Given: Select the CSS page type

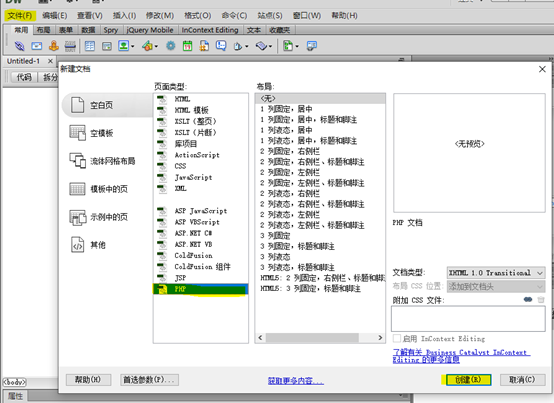Looking at the screenshot, I should coord(201,166).
